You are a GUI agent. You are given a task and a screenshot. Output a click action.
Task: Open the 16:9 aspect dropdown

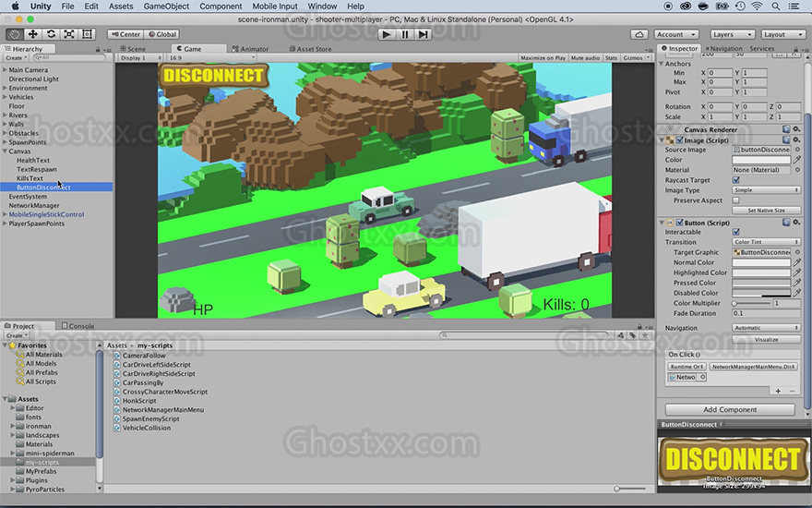(x=212, y=58)
